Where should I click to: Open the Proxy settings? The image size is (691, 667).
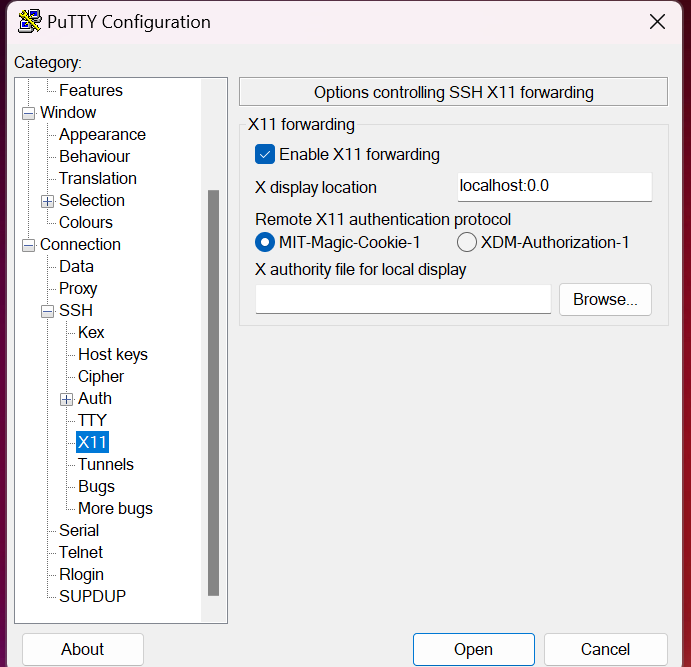click(78, 289)
